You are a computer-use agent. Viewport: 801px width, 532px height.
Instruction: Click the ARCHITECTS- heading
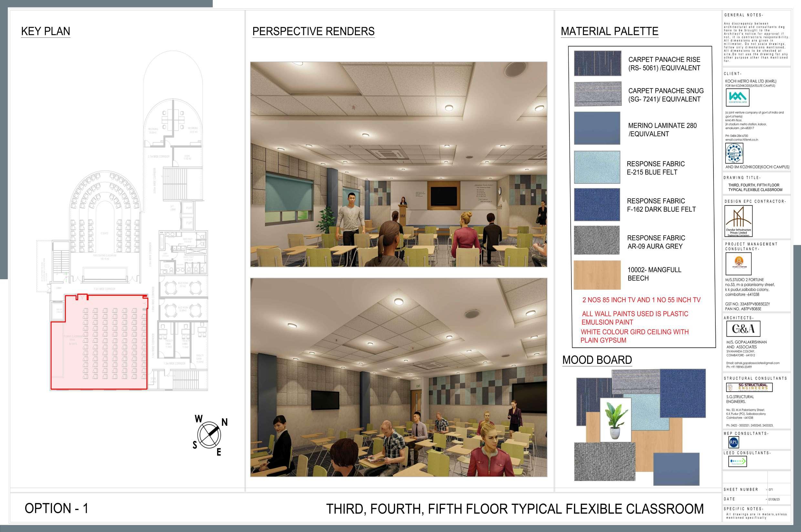(739, 318)
